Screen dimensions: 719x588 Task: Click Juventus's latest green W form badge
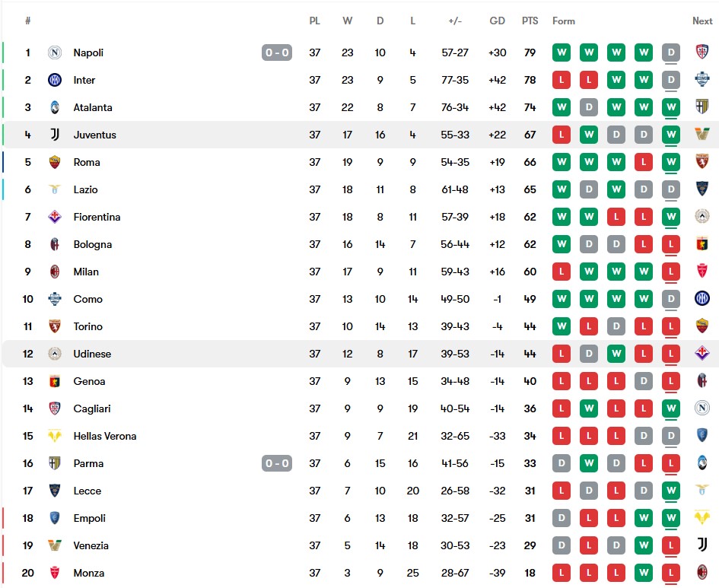click(671, 135)
